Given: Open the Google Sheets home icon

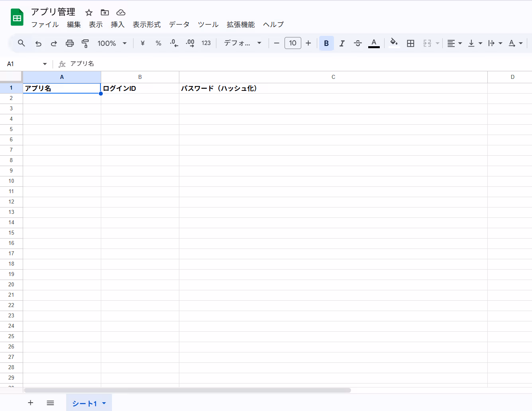Looking at the screenshot, I should tap(17, 17).
